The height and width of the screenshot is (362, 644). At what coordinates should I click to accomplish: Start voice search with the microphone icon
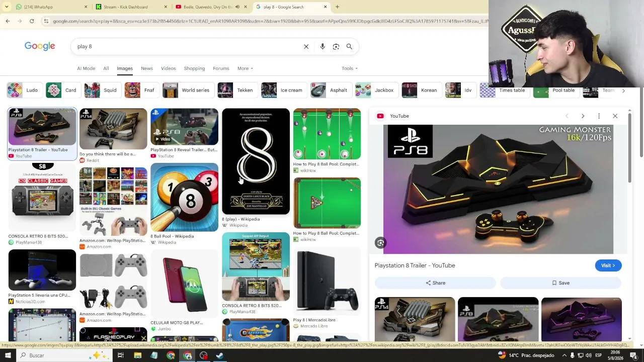[x=323, y=47]
